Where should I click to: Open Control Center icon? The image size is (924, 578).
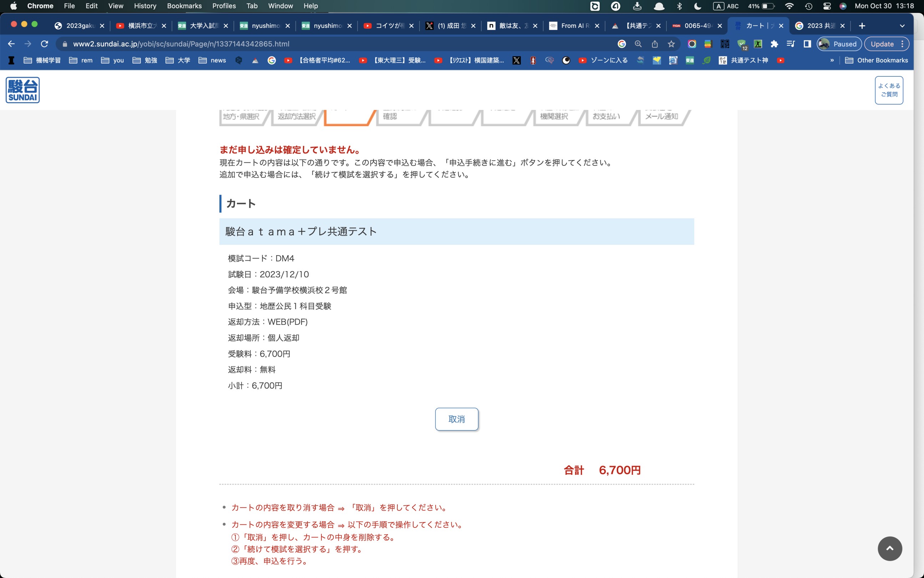click(x=827, y=6)
